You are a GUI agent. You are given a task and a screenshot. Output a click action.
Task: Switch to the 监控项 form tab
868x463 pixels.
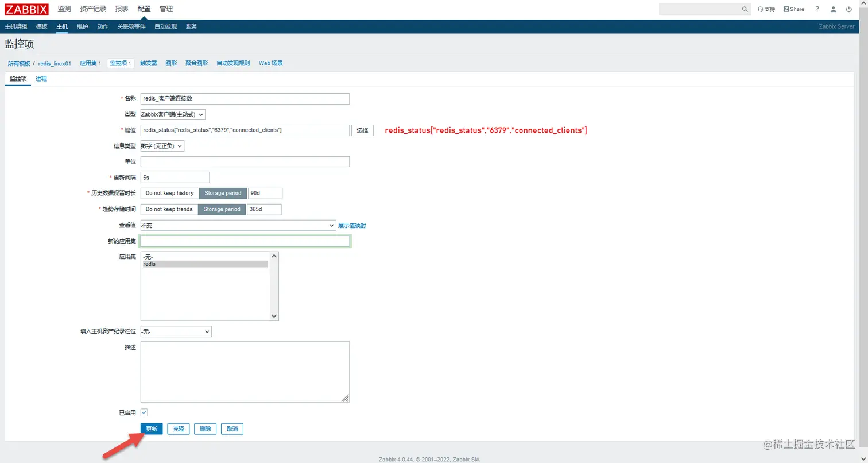(x=18, y=79)
